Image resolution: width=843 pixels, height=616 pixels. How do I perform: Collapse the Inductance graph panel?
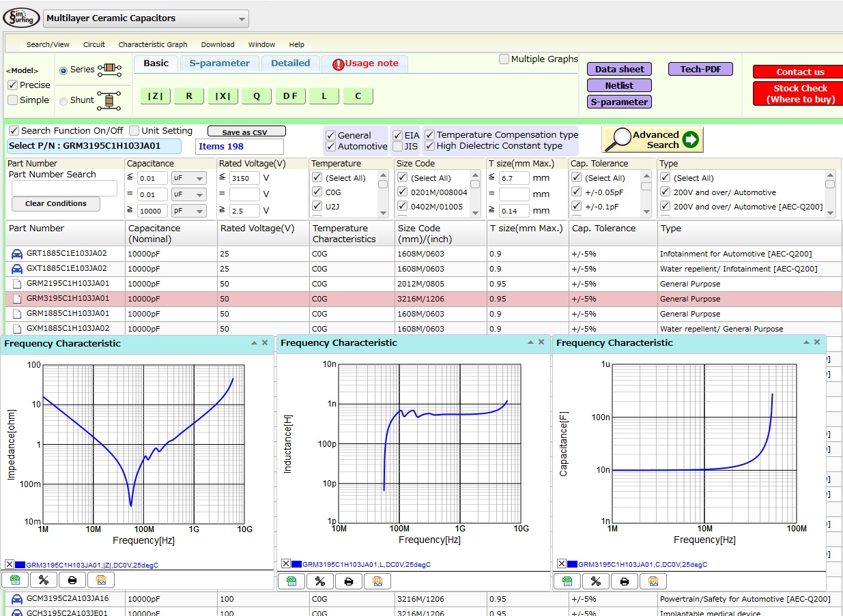(x=530, y=343)
